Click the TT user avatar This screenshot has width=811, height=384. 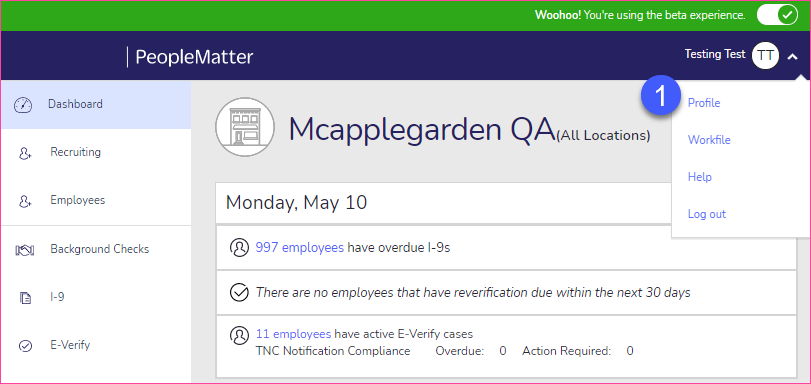(765, 55)
